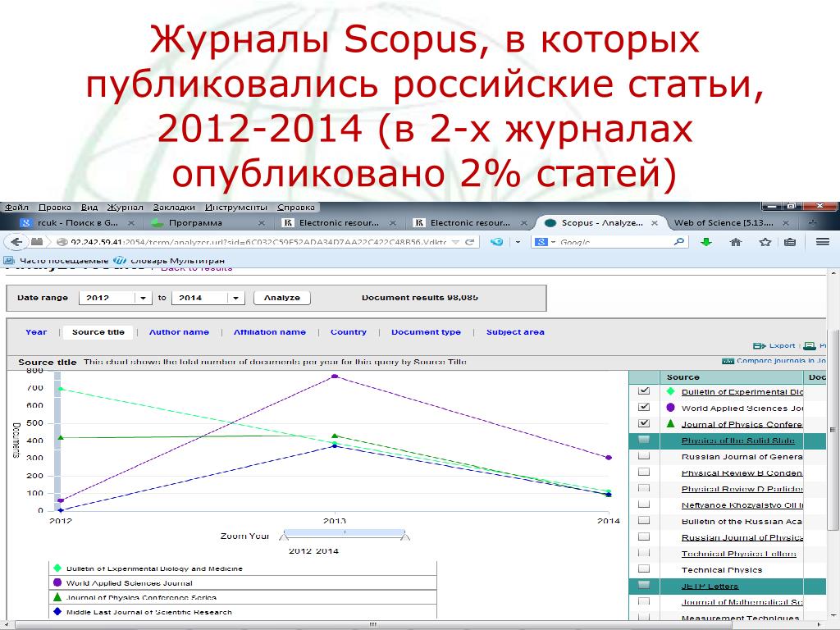Switch to the Subject area tab
Screen dimensions: 840x630
515,332
